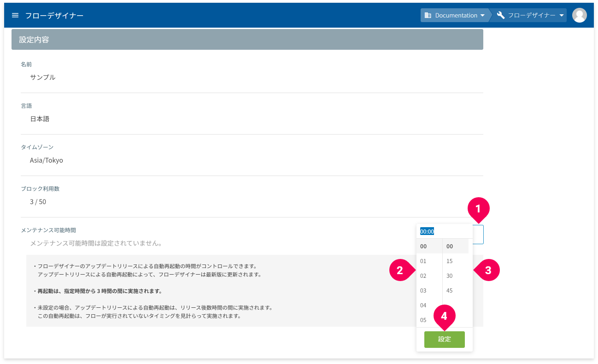
Task: Click the wrench icon in the breadcrumb
Action: click(x=501, y=15)
